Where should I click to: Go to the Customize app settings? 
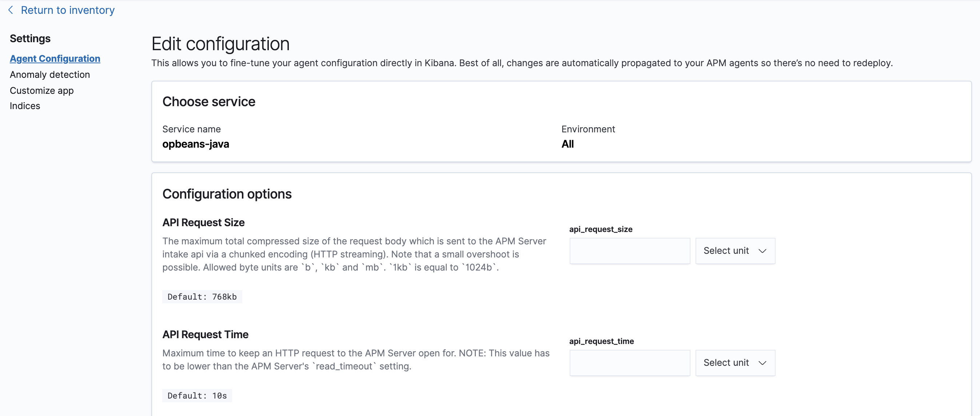[x=42, y=91]
